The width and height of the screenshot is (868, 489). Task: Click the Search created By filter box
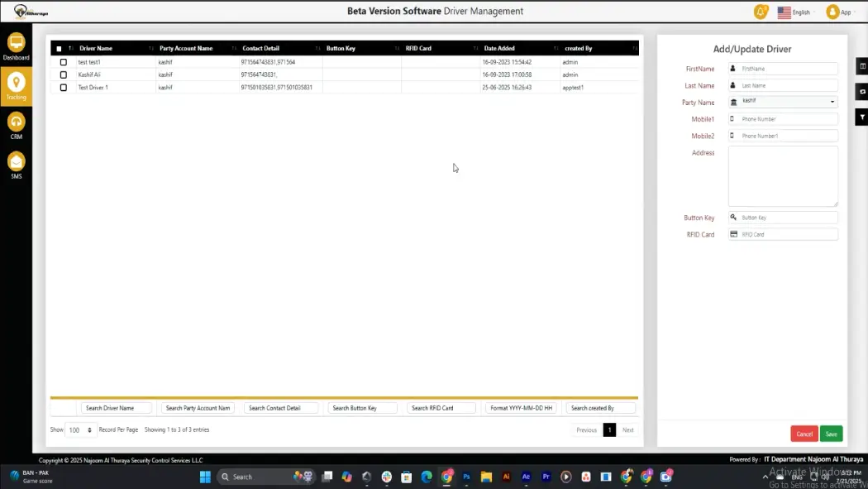tap(601, 408)
